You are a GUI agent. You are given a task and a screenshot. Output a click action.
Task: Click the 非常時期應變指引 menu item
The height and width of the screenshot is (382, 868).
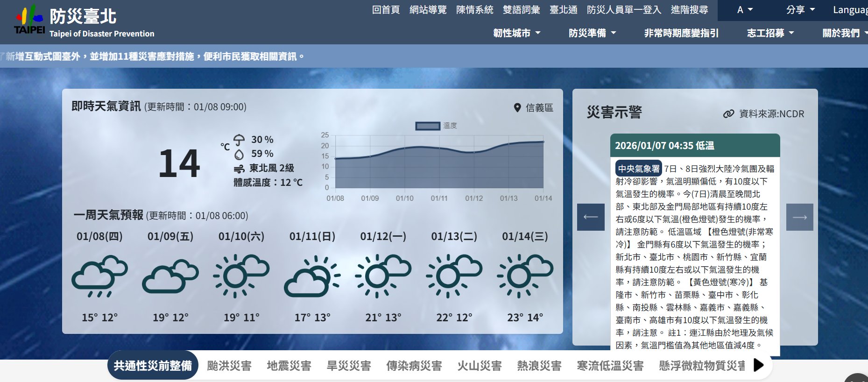pyautogui.click(x=681, y=33)
